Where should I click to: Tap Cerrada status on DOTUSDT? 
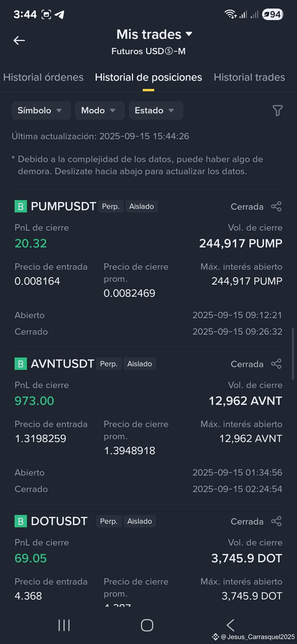(x=247, y=522)
